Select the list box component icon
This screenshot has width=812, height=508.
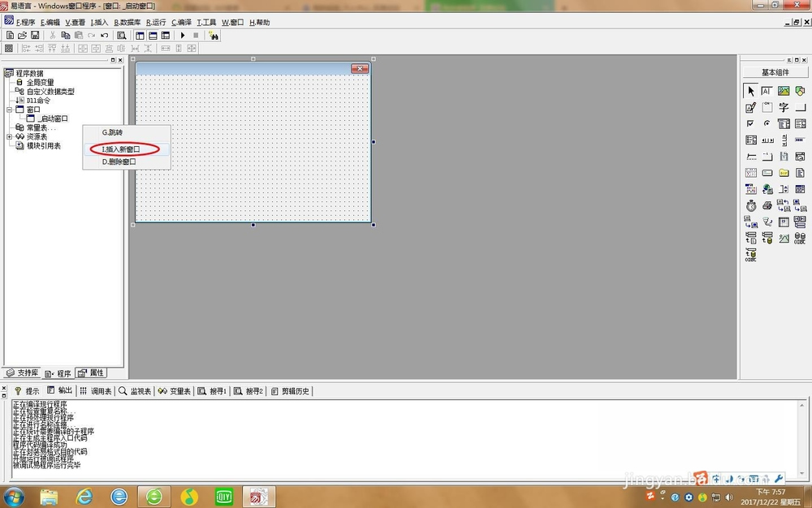coord(800,123)
